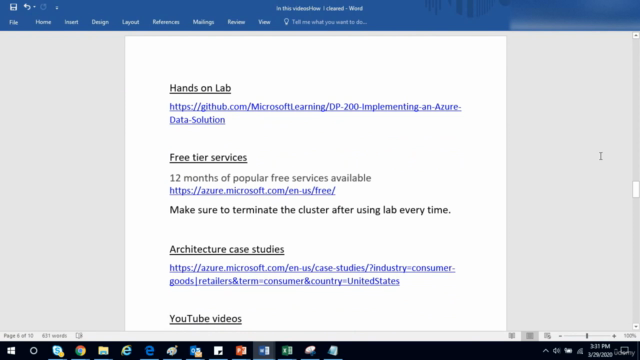Click the Save icon in Quick Access Toolbar

coord(13,7)
